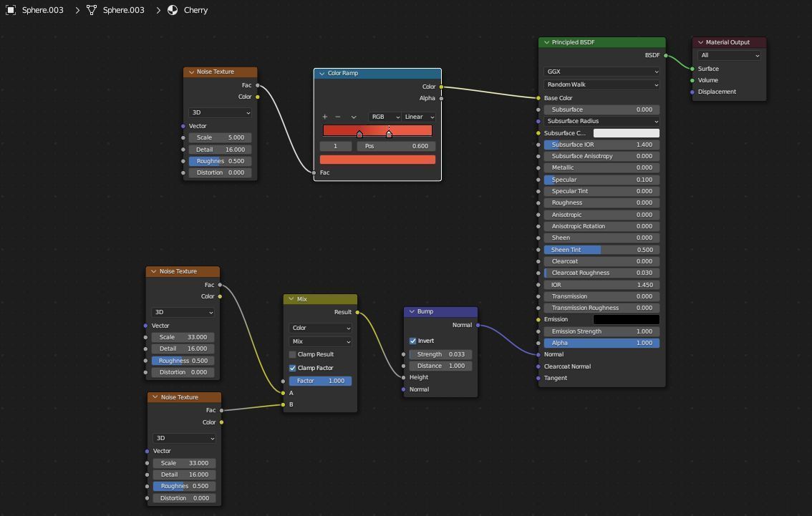Click the red stop color swatch in Color Ramp

(377, 160)
